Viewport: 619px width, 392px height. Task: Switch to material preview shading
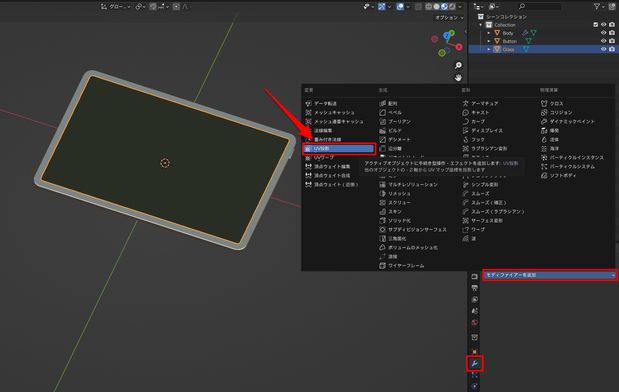click(444, 7)
